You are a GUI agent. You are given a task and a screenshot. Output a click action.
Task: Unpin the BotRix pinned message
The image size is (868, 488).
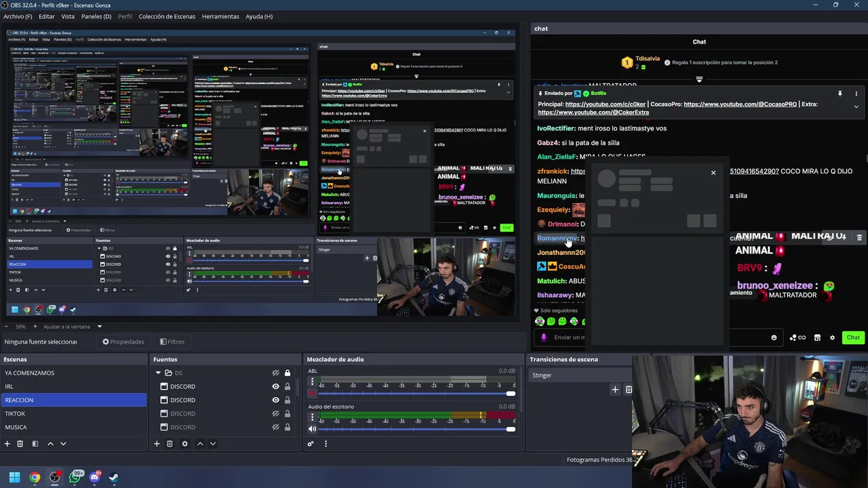840,94
